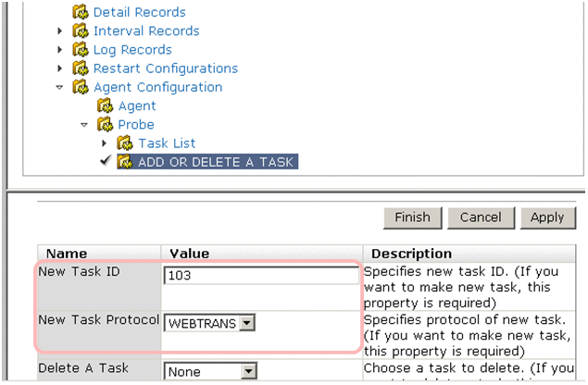Open the New Task Protocol dropdown
This screenshot has height=385, width=588.
(x=245, y=323)
